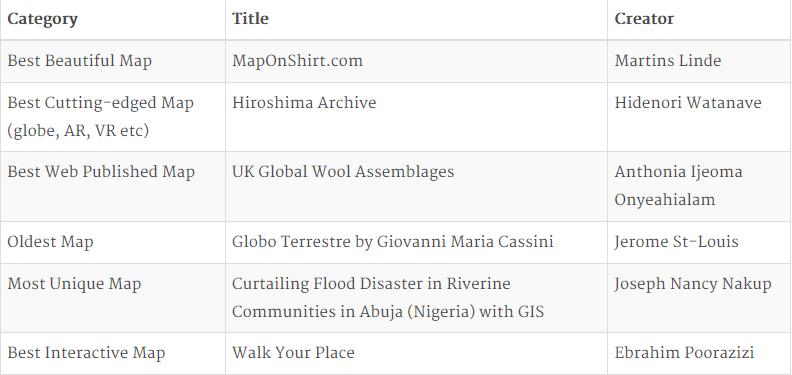
Task: Select the Martins Linde creator cell
Action: click(x=668, y=61)
